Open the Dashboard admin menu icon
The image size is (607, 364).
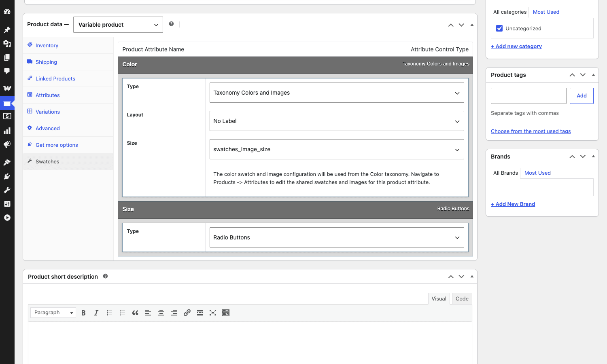click(x=7, y=12)
